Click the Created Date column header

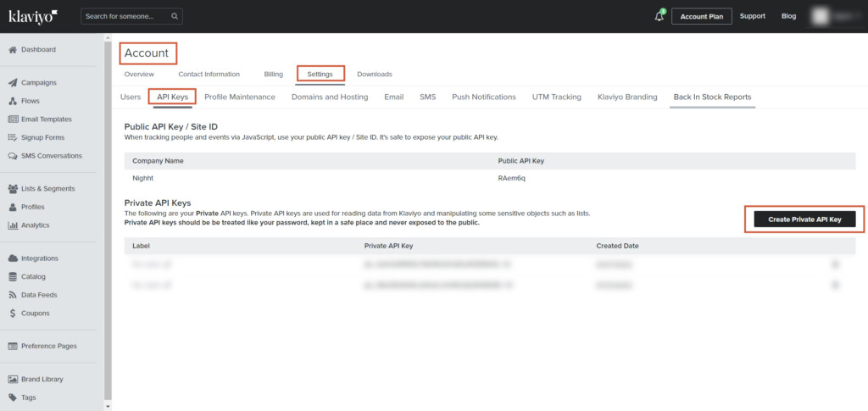617,246
